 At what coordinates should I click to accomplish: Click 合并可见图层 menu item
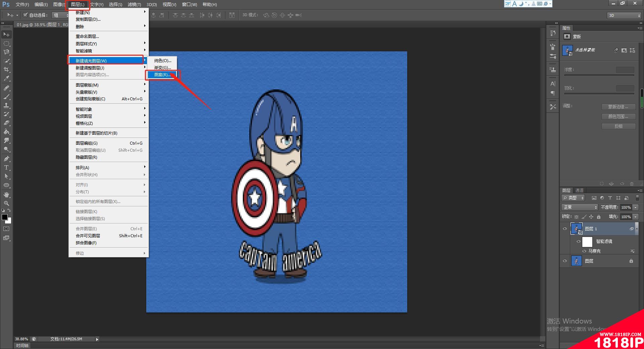point(109,236)
